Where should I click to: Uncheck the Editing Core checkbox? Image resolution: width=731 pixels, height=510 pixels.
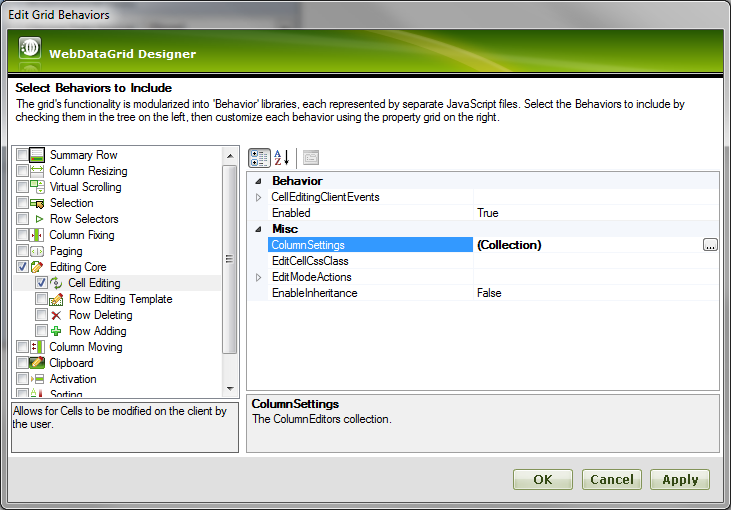click(x=22, y=267)
